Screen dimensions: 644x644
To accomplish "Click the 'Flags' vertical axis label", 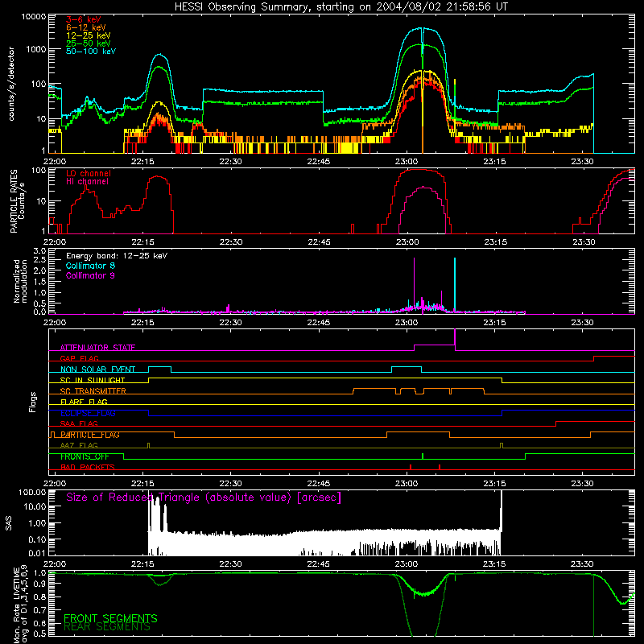I will [33, 402].
